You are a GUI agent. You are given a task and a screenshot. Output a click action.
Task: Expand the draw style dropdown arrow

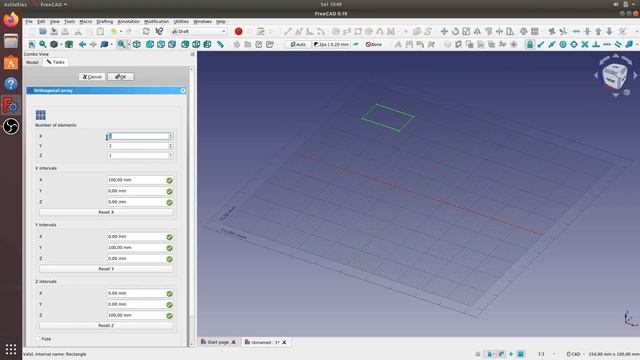point(61,44)
